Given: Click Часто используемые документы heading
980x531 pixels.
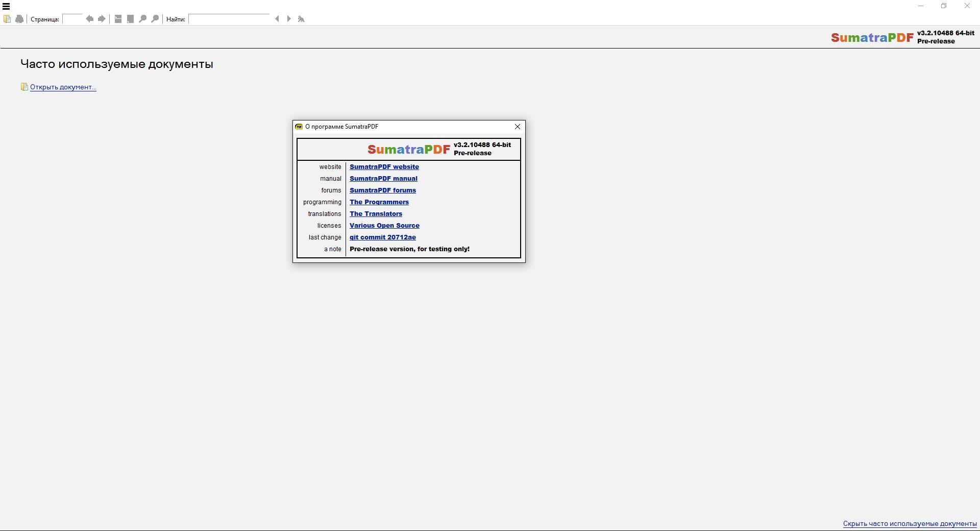Looking at the screenshot, I should [117, 64].
